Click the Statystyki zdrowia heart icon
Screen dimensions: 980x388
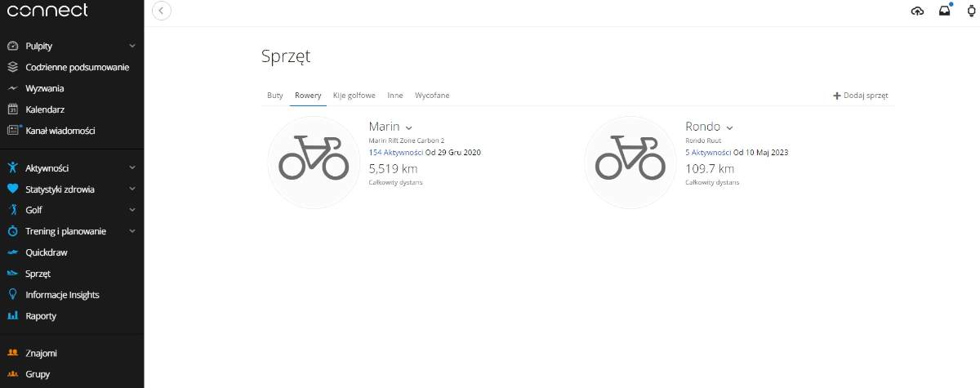(x=12, y=189)
